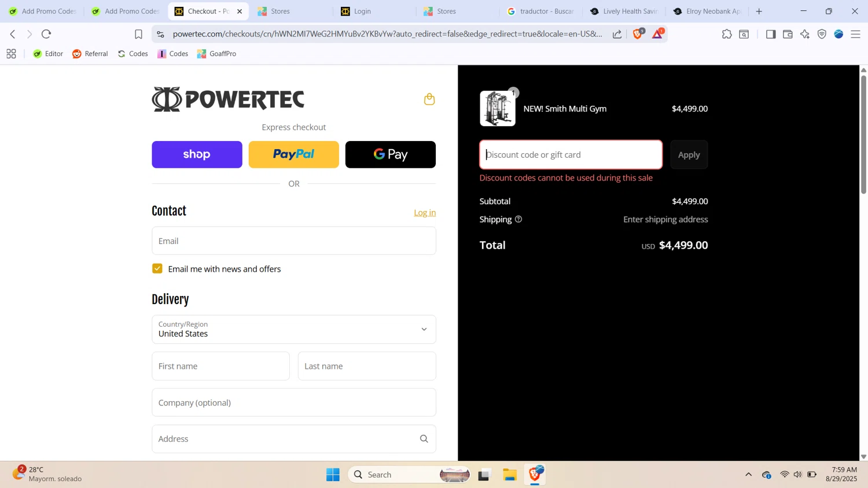Viewport: 868px width, 488px height.
Task: Click Brave browser taskbar icon
Action: pos(536,474)
